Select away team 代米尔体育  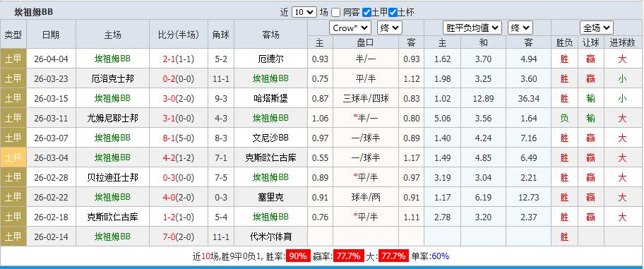[x=270, y=237]
